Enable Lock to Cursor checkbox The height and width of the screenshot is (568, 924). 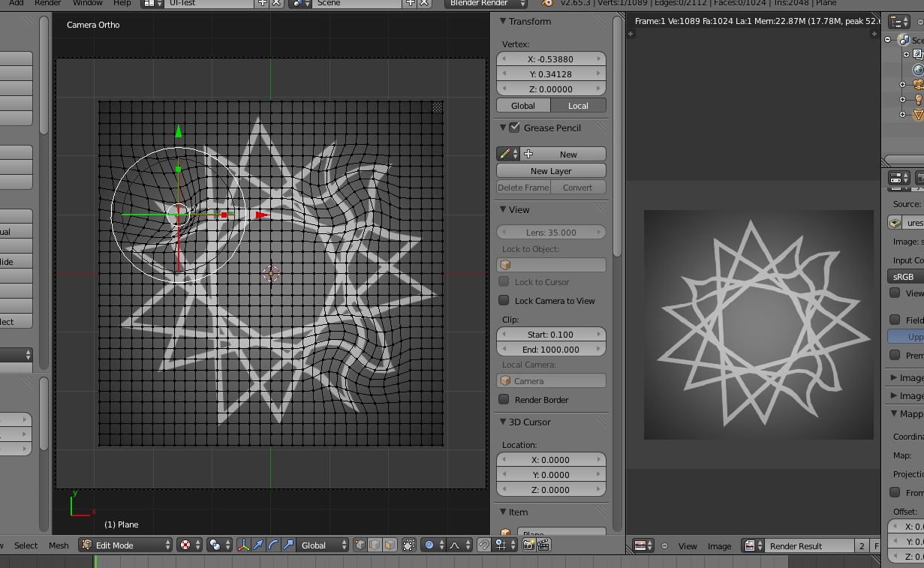(x=504, y=281)
